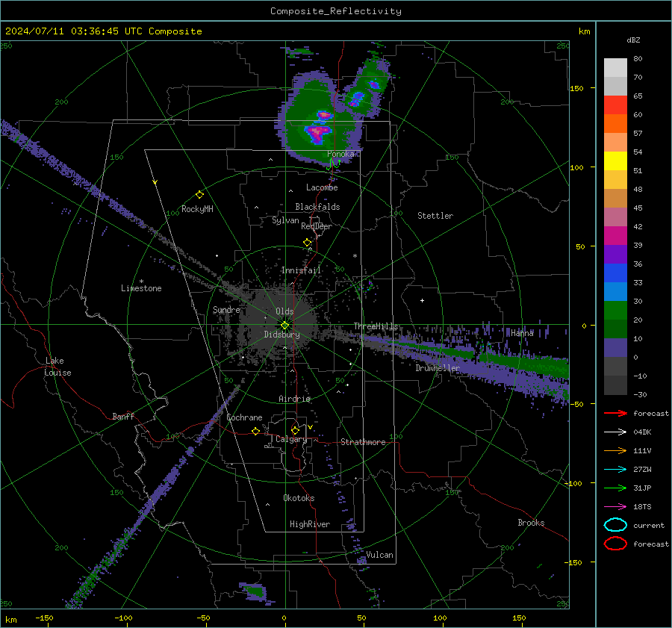Click the orange 111V arrow icon
This screenshot has width=672, height=628.
pyautogui.click(x=615, y=450)
